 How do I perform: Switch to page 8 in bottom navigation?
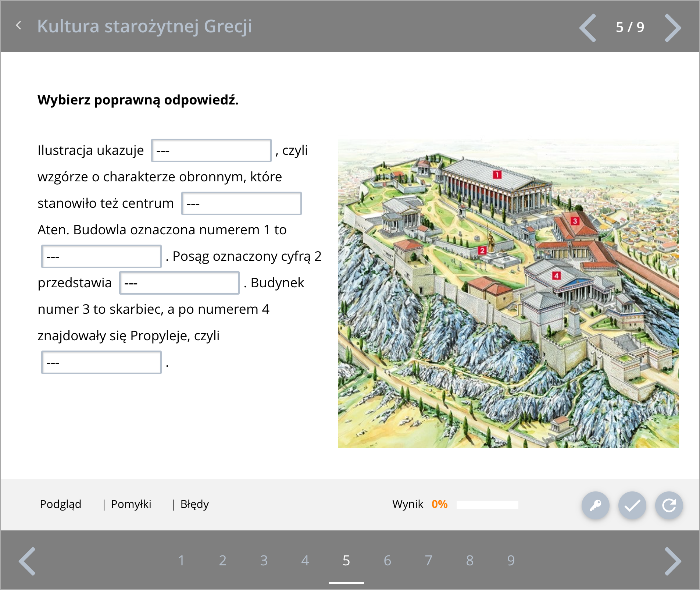point(469,561)
